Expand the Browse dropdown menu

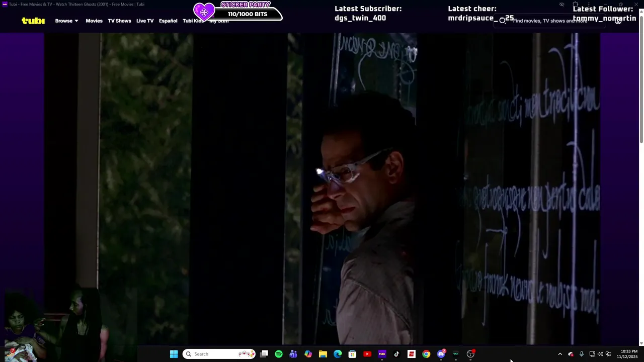point(66,21)
